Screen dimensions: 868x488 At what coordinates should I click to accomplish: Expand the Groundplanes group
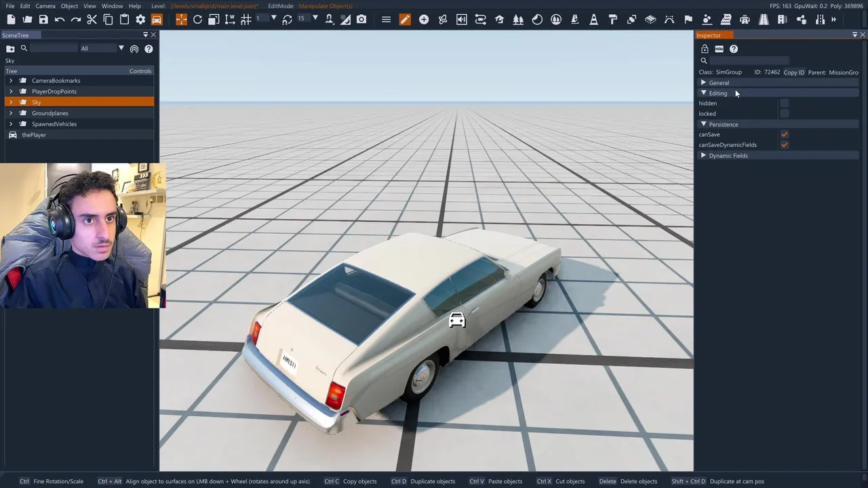click(x=11, y=113)
